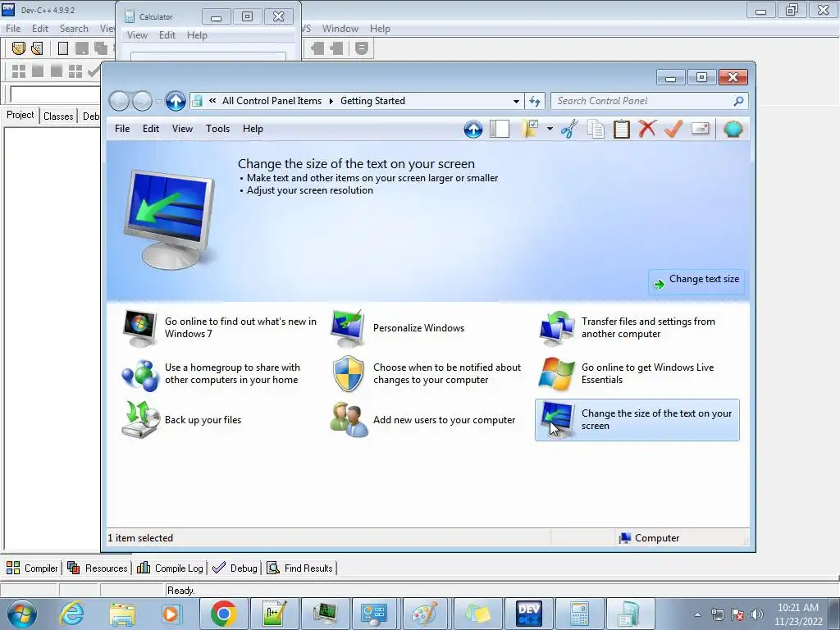Open the recent pages dropdown by Forward
Viewport: 840px width, 630px height.
158,101
